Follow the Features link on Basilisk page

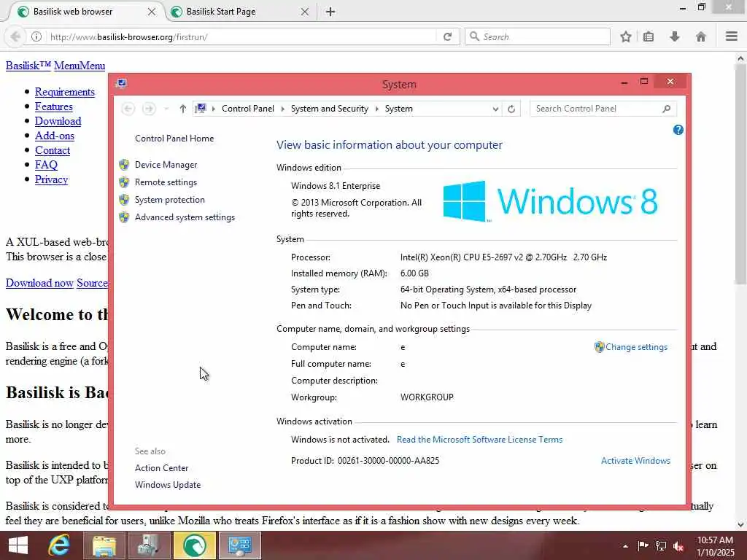click(x=54, y=106)
